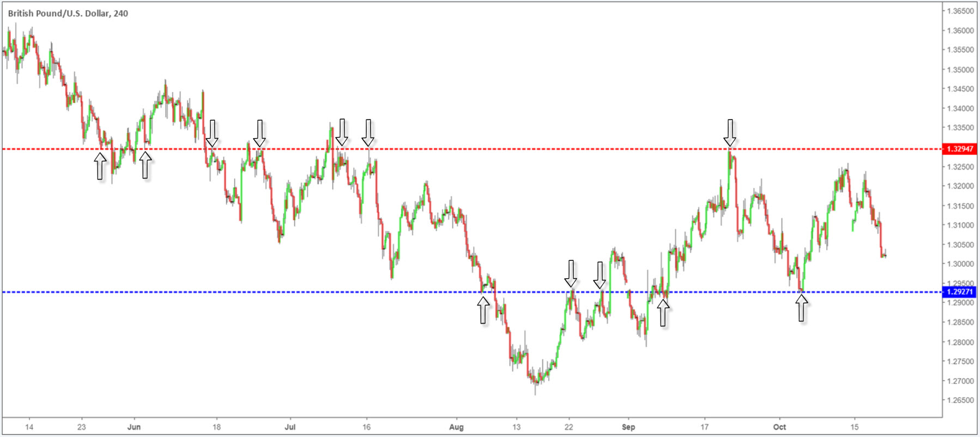This screenshot has height=437, width=980.
Task: Select the blue 1.29271 price tag
Action: pyautogui.click(x=959, y=292)
